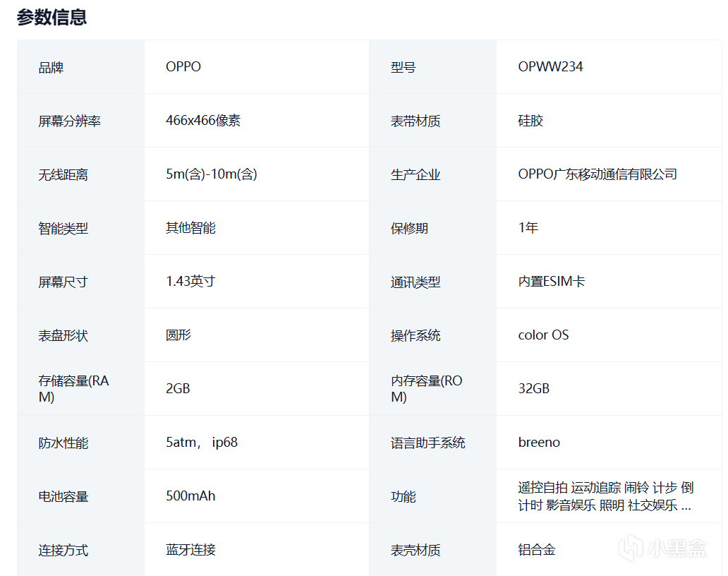
Task: Select the 防水性能 label
Action: point(63,443)
